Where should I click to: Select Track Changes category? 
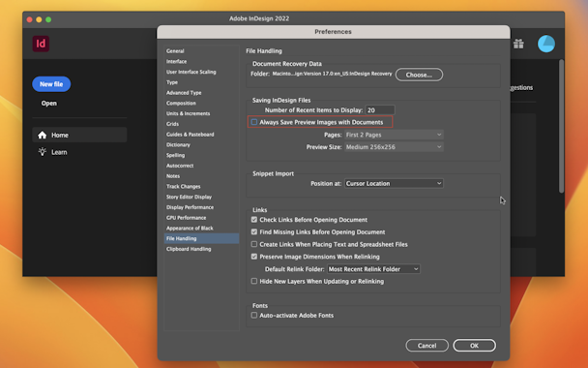[x=183, y=186]
